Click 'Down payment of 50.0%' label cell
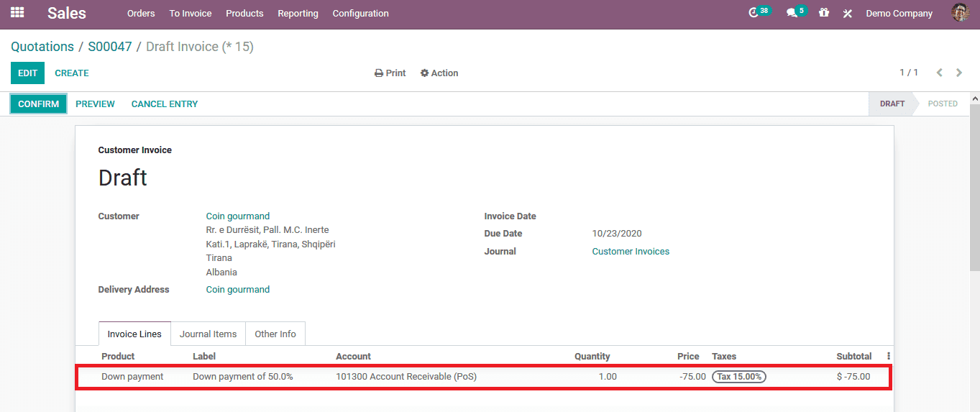980x412 pixels. point(243,376)
